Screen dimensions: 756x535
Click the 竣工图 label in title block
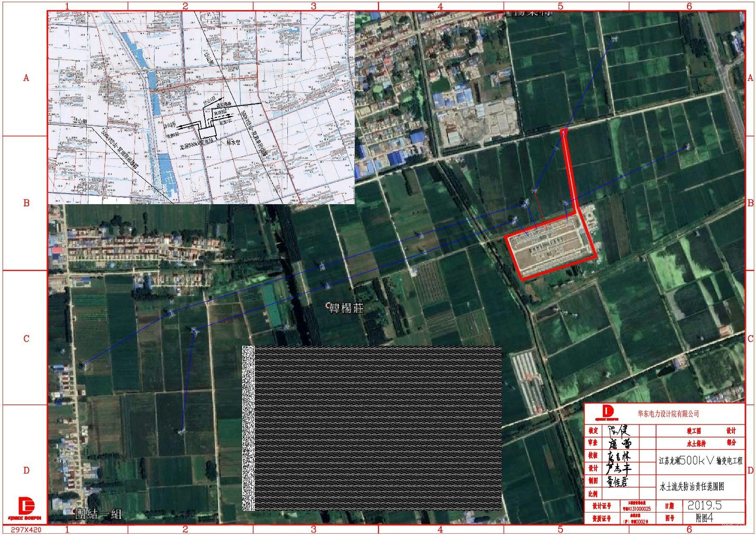pyautogui.click(x=694, y=431)
